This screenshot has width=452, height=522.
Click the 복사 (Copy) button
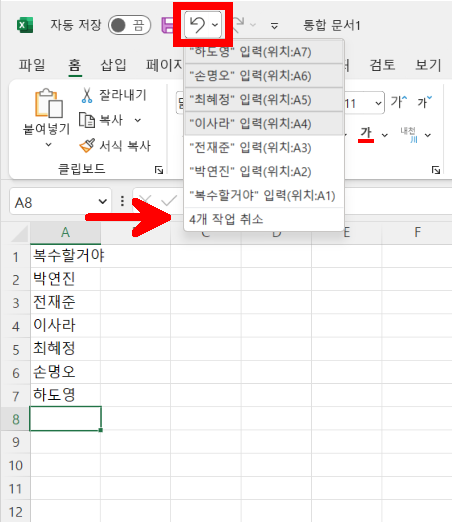101,120
